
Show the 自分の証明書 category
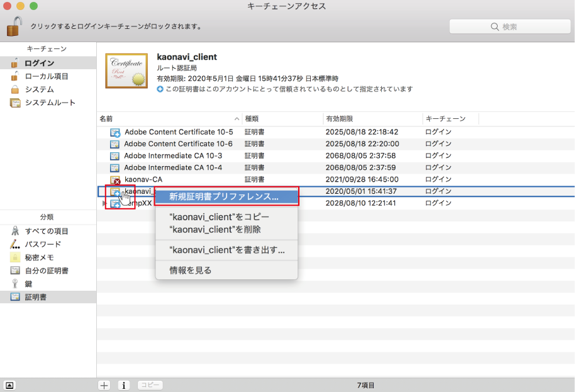(x=48, y=271)
